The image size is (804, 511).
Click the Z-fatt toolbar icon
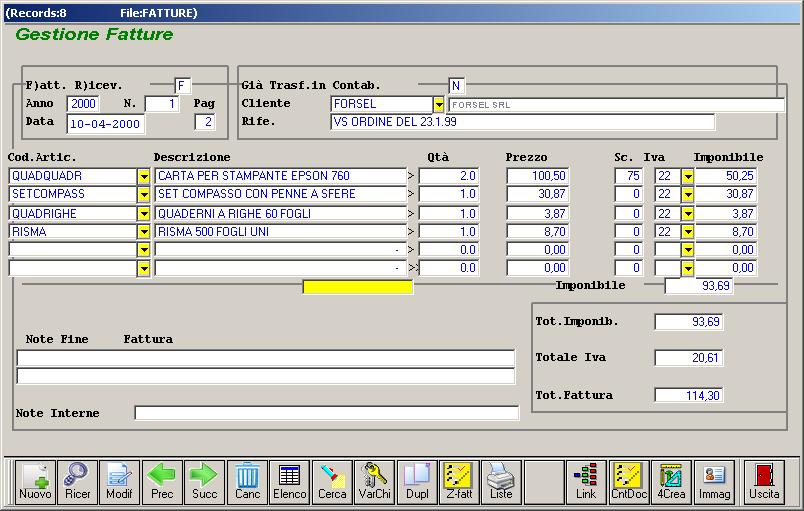pyautogui.click(x=459, y=482)
